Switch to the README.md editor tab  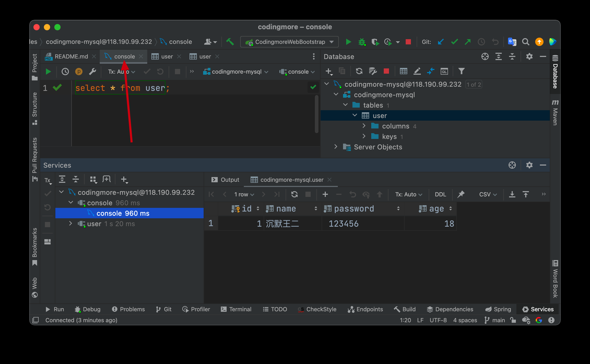71,56
